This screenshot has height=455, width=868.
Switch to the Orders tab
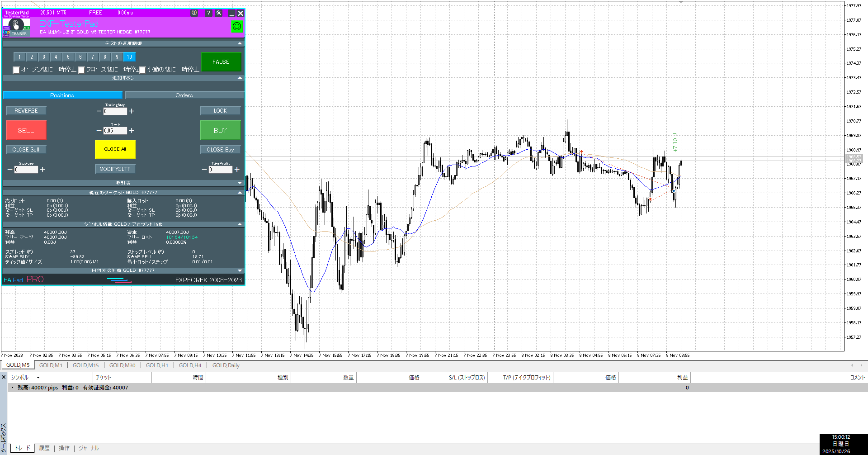(184, 95)
